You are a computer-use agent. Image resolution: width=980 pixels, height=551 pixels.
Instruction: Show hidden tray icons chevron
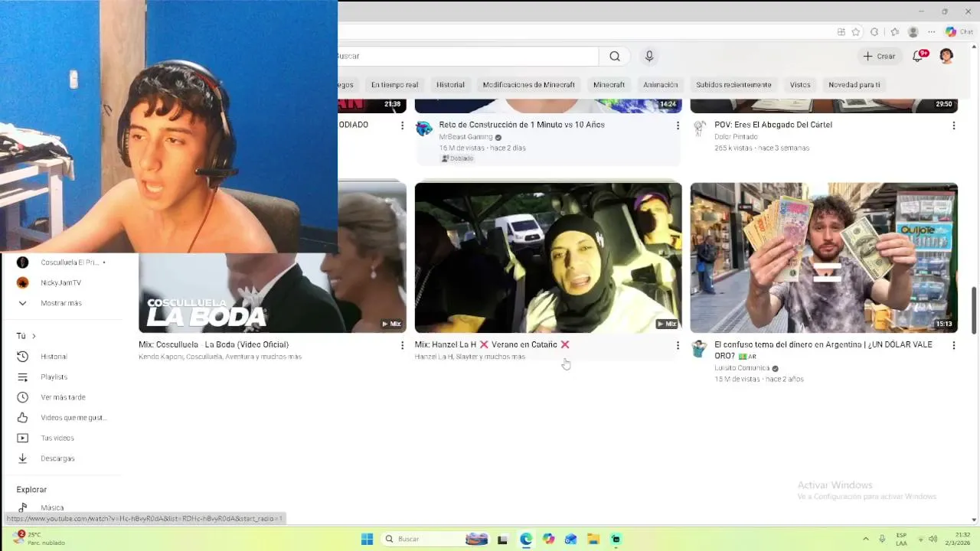pyautogui.click(x=866, y=539)
